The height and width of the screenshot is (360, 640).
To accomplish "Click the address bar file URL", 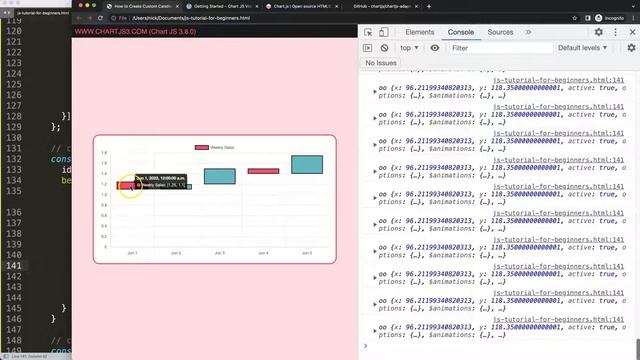I will (191, 18).
